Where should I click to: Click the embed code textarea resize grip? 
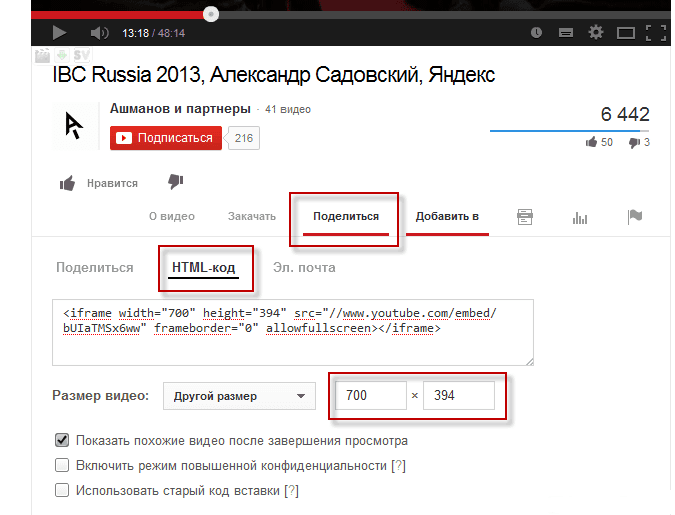point(529,362)
